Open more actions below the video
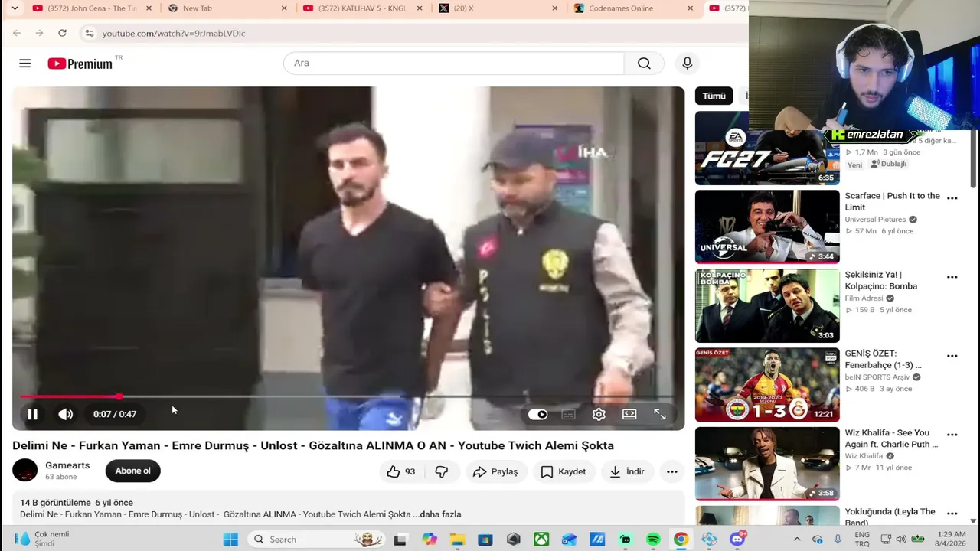Image resolution: width=980 pixels, height=551 pixels. click(671, 471)
